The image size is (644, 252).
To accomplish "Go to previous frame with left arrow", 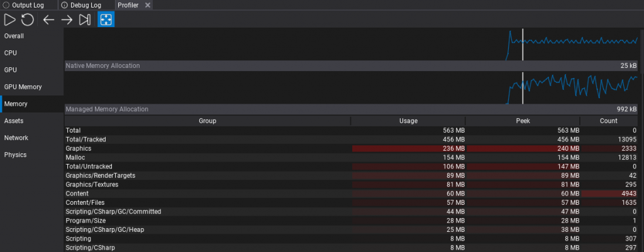I will [x=48, y=20].
